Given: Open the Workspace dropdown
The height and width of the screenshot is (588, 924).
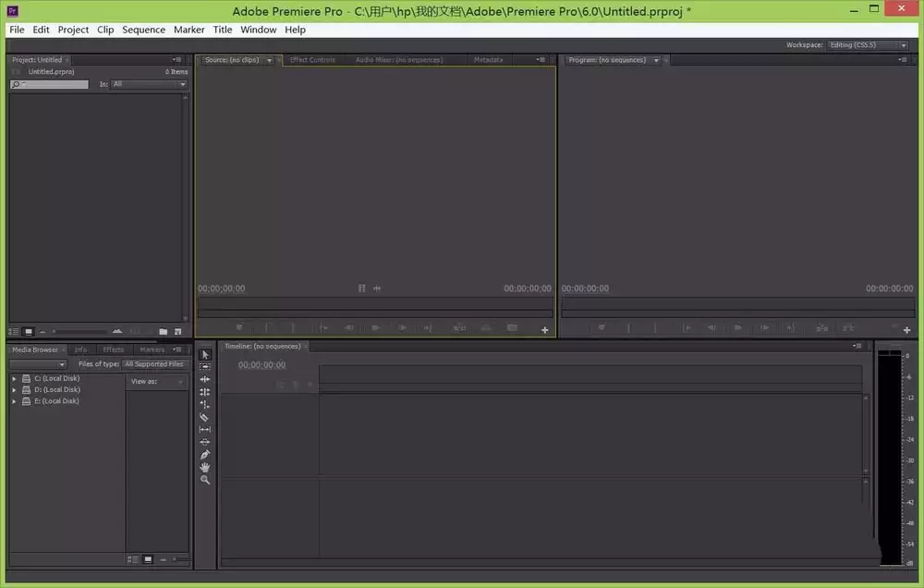Looking at the screenshot, I should tap(868, 44).
